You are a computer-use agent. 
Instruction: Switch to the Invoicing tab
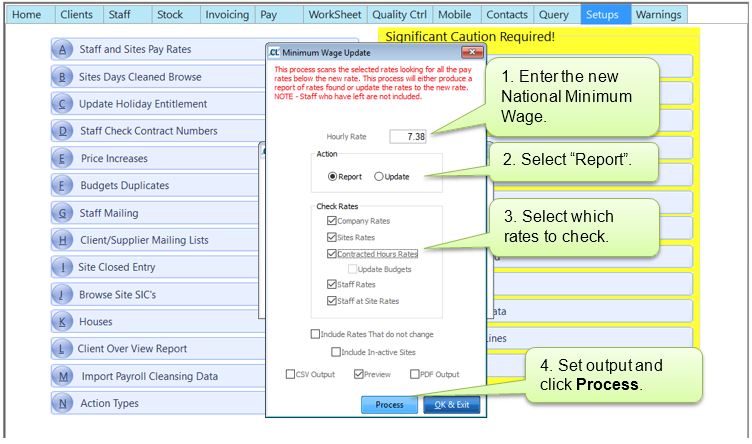click(x=227, y=15)
